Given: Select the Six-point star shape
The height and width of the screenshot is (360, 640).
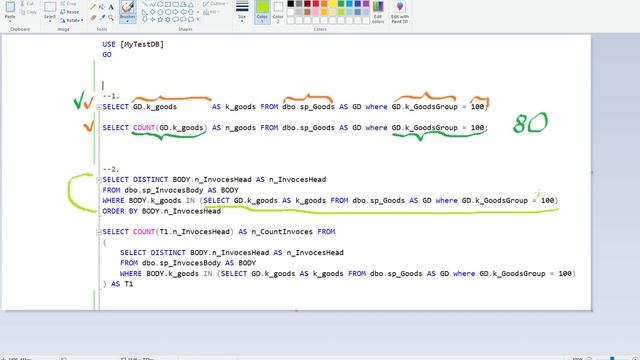Looking at the screenshot, I should point(168,19).
